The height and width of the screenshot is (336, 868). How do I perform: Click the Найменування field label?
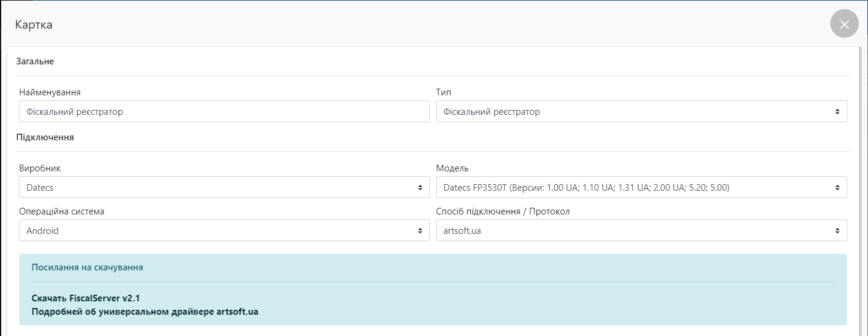pos(50,92)
